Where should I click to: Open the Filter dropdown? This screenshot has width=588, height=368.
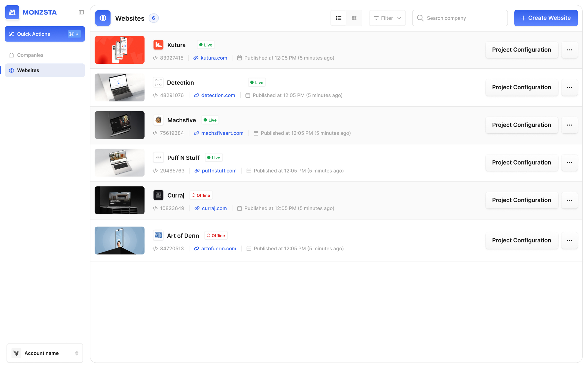click(387, 18)
